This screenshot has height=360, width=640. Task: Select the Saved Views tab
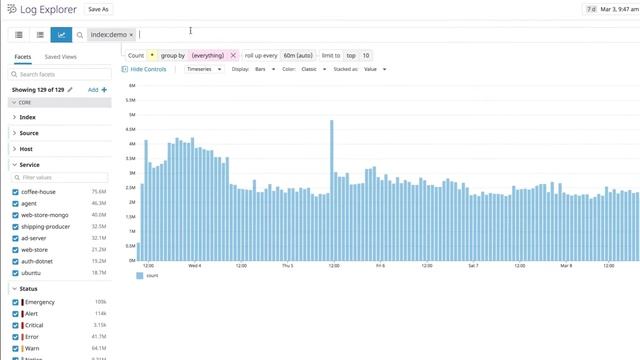point(60,57)
